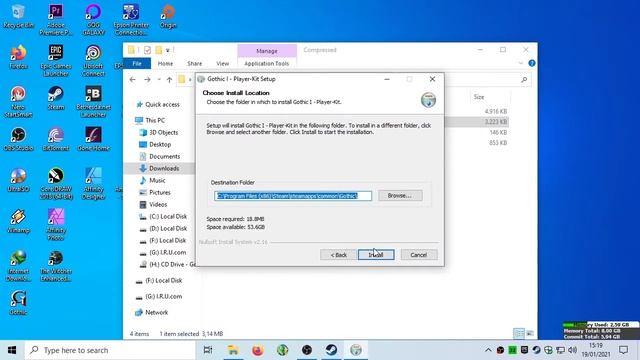Select Quick access in navigation pane
640x360 pixels.
tap(158, 104)
